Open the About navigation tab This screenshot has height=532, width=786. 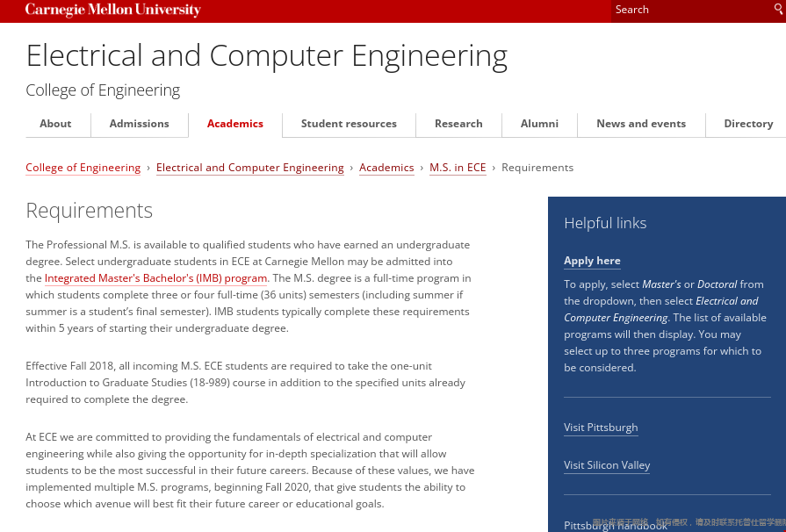[x=55, y=124]
